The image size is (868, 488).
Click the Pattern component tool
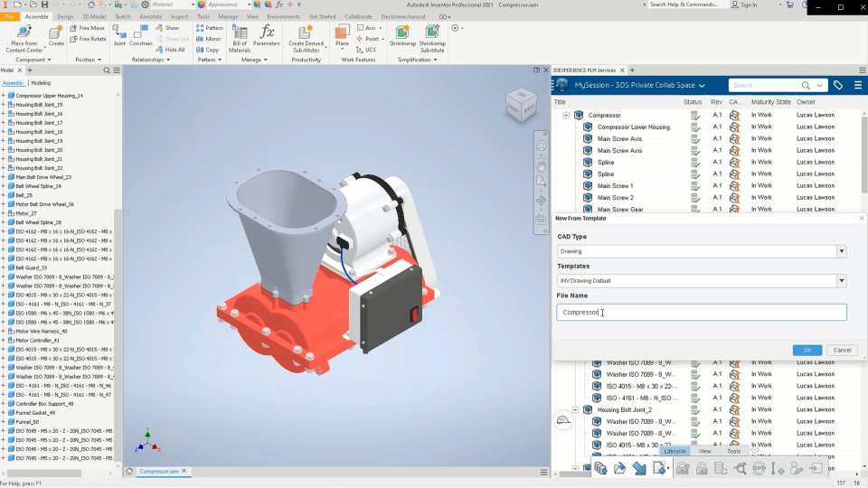tap(209, 28)
